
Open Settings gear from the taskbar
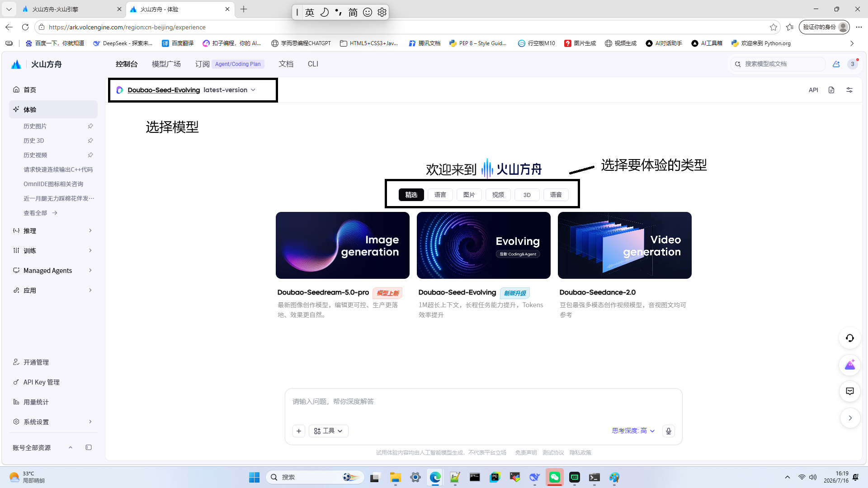[415, 477]
